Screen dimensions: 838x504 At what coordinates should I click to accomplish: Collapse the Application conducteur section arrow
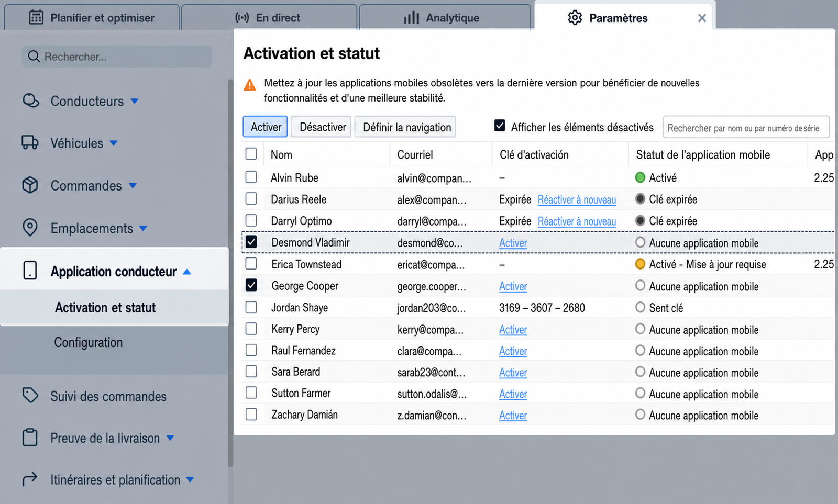(187, 272)
